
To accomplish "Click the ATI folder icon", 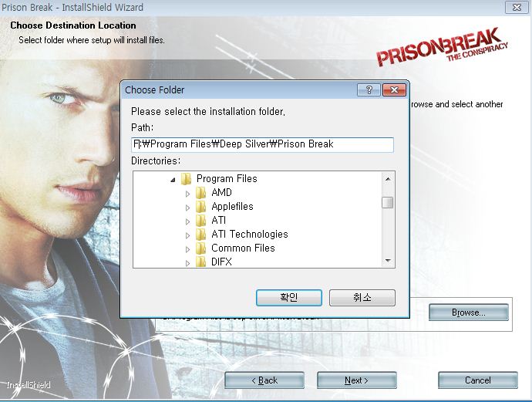I will click(x=201, y=221).
